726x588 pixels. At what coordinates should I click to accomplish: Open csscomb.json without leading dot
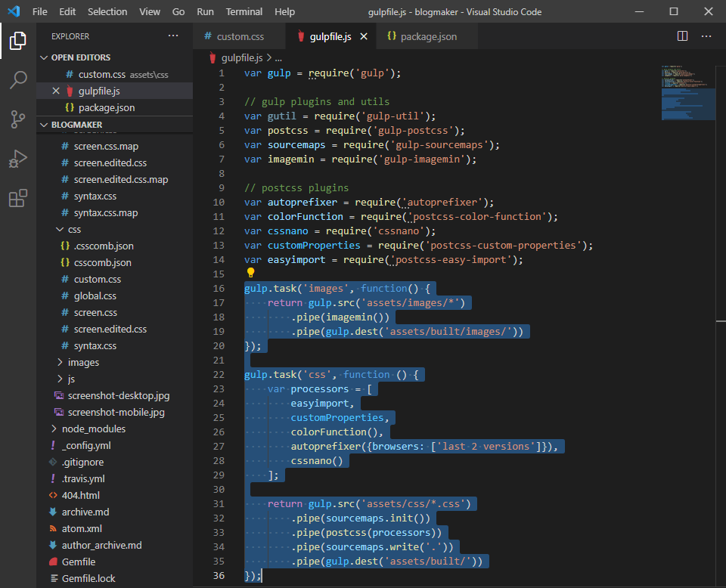coord(114,263)
